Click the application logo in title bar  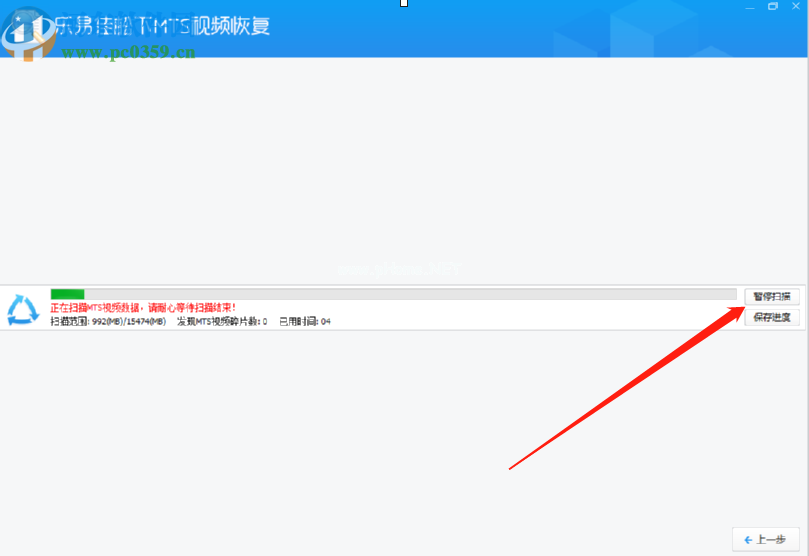(x=24, y=32)
